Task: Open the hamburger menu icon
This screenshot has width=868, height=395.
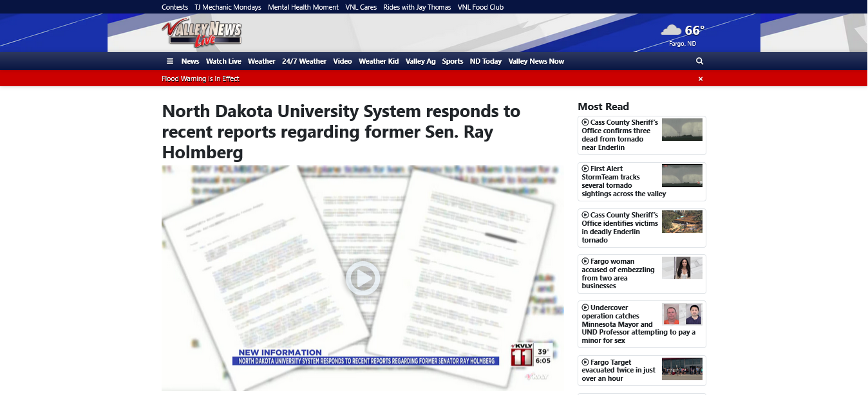Action: click(x=170, y=61)
